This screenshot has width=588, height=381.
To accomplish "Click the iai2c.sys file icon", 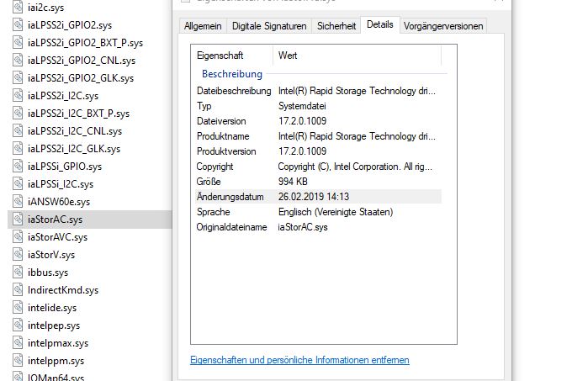I will [18, 7].
